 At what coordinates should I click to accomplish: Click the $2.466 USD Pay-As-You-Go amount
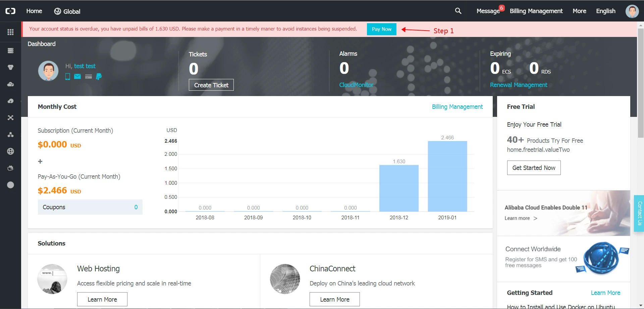(x=59, y=191)
